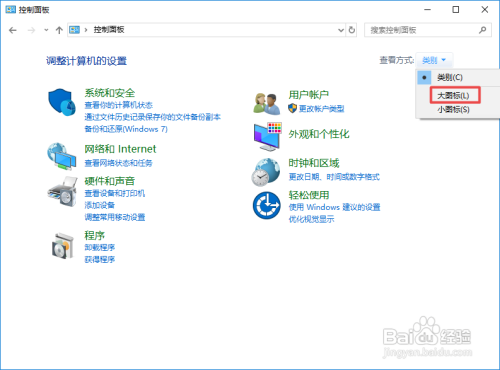Open the Programs disc icon
The image size is (500, 370).
(x=63, y=246)
